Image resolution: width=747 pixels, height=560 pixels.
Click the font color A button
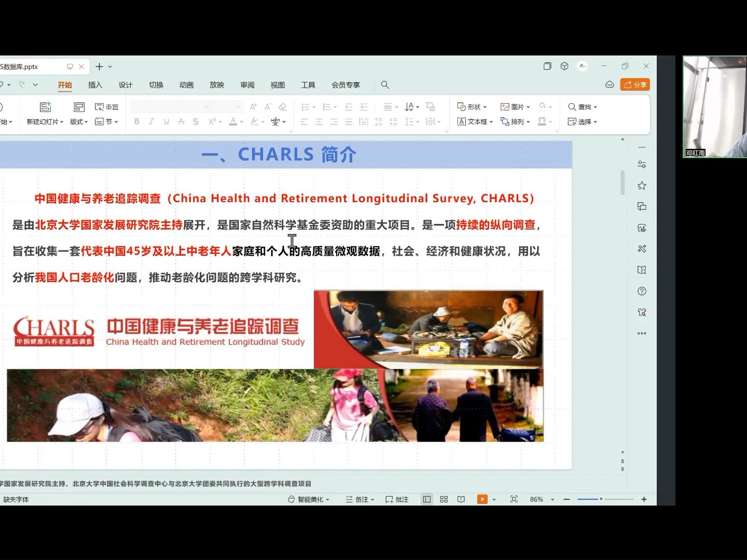click(x=233, y=121)
